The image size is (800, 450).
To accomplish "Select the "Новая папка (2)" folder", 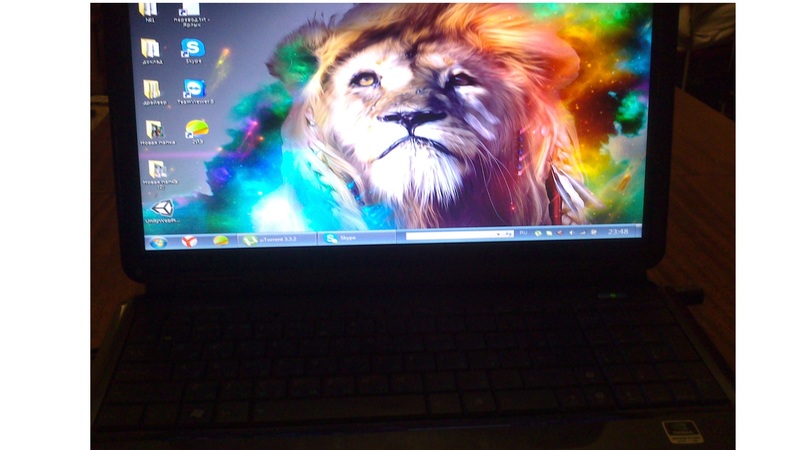I will (159, 174).
